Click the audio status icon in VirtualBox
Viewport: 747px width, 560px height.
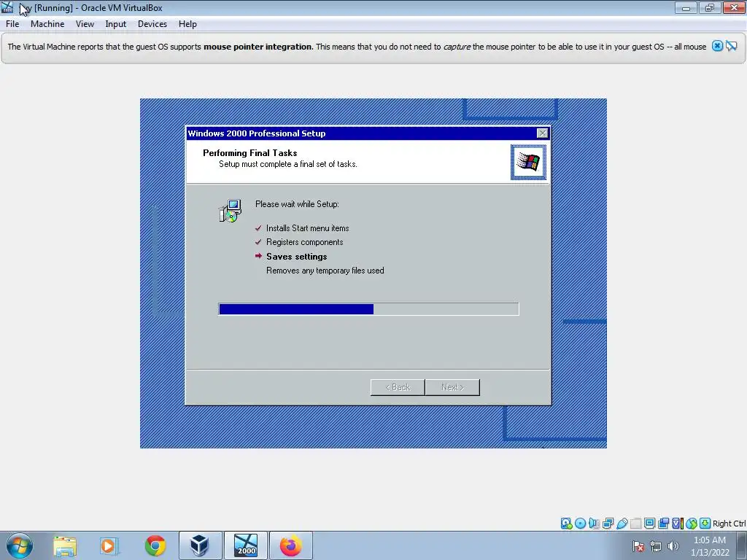point(594,524)
